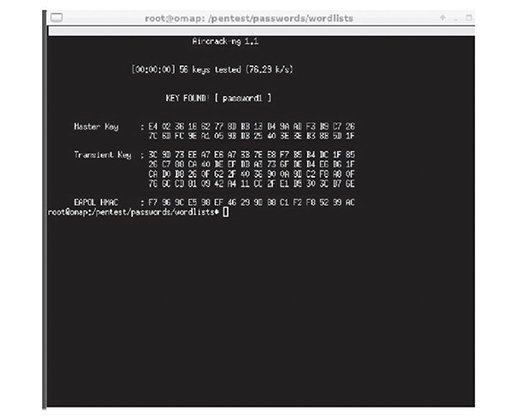Click the second Master Key hex row starting 7C
Screen dimensions: 520x420
pyautogui.click(x=252, y=136)
